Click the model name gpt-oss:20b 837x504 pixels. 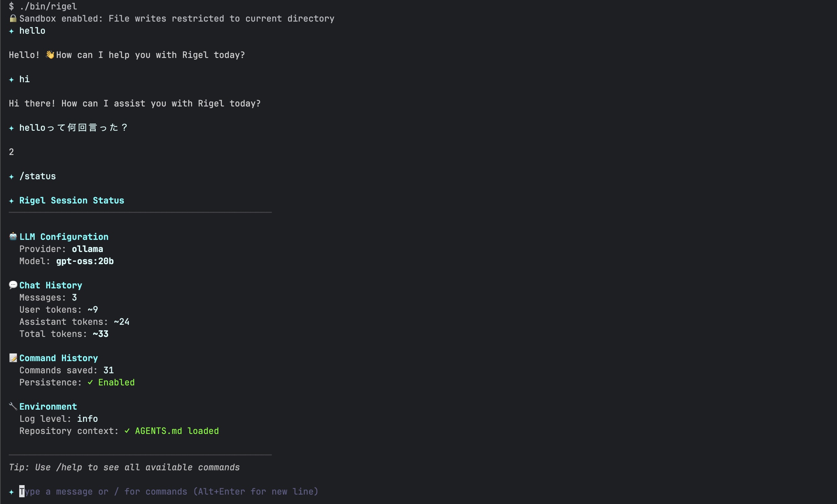coord(85,261)
